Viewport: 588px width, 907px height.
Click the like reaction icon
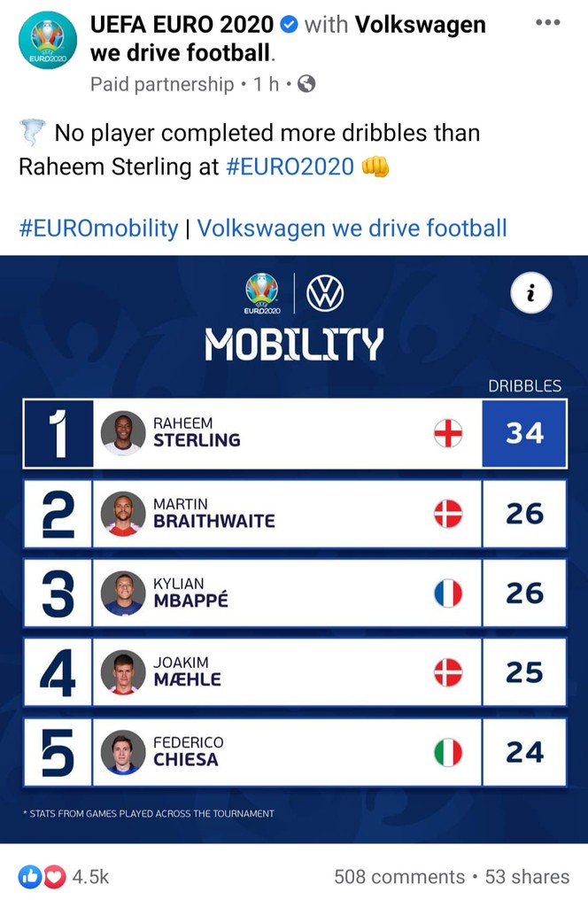pyautogui.click(x=30, y=876)
